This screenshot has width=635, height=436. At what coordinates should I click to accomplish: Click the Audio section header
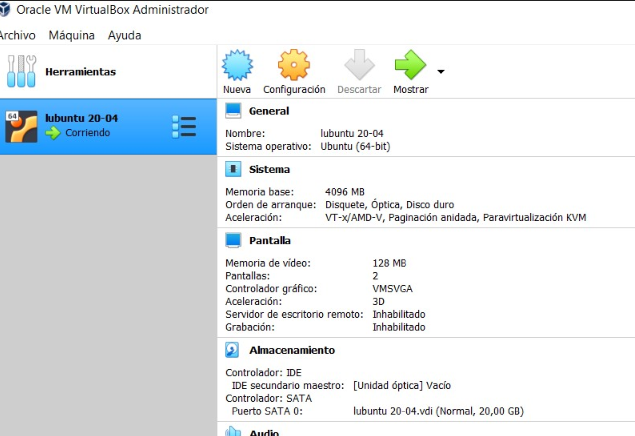point(263,432)
